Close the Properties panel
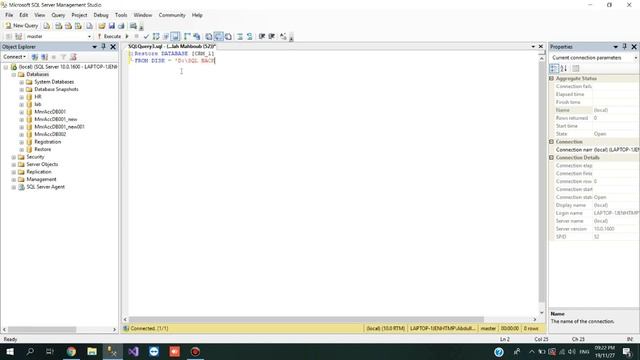The height and width of the screenshot is (360, 640). [x=634, y=47]
